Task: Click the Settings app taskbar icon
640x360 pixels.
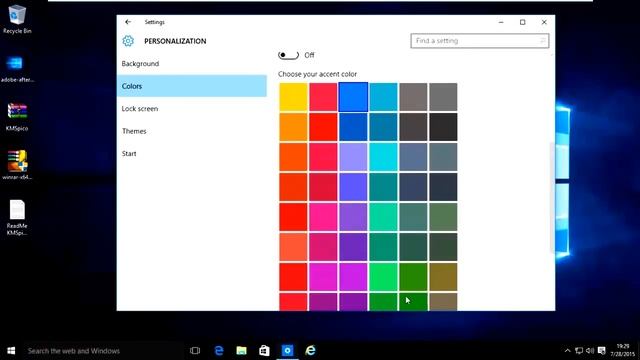Action: (x=287, y=351)
